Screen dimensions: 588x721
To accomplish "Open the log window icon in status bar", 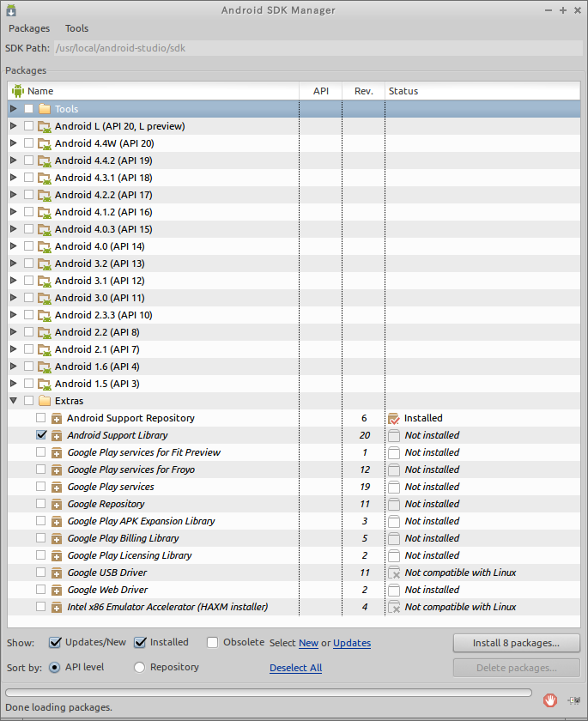I will coord(574,700).
